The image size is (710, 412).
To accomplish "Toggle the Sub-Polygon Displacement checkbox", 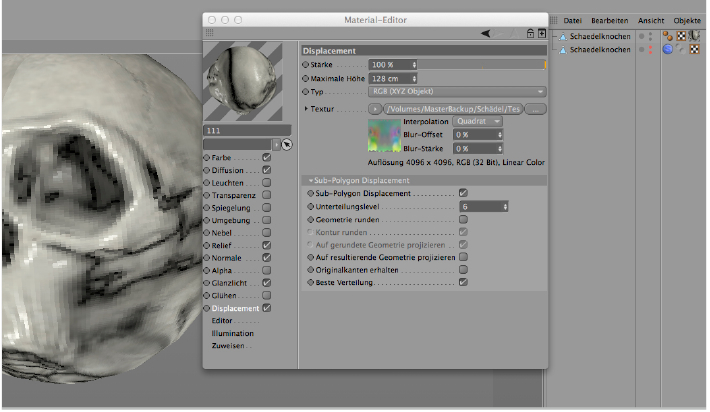I will point(463,192).
